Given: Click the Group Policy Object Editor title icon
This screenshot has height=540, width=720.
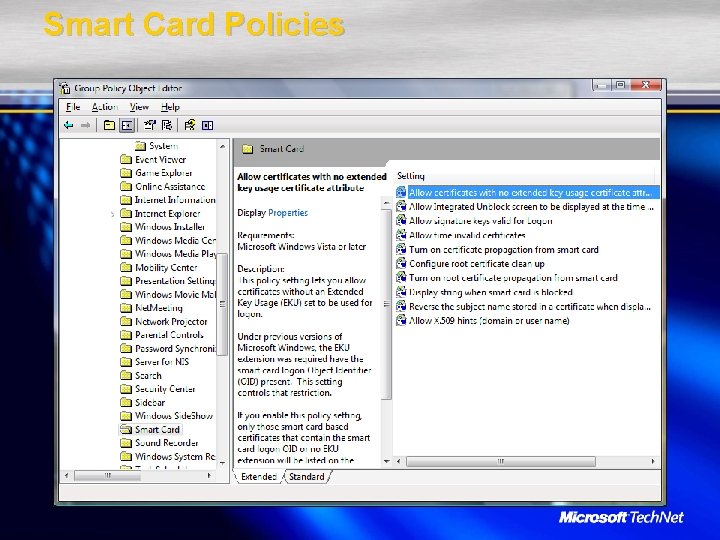Looking at the screenshot, I should [x=65, y=88].
